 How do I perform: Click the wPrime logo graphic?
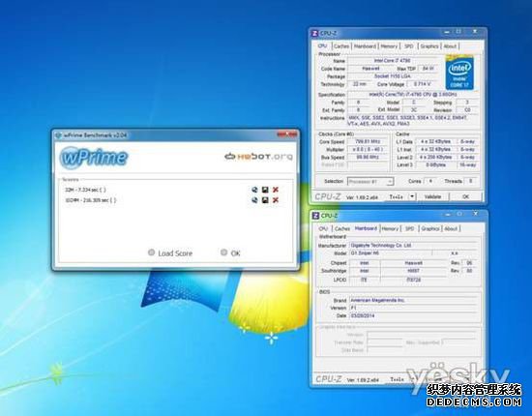[x=94, y=158]
